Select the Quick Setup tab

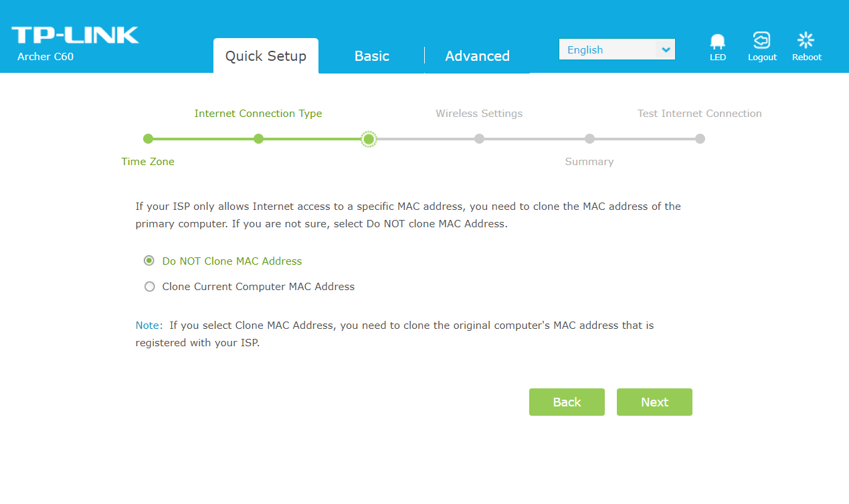(266, 56)
